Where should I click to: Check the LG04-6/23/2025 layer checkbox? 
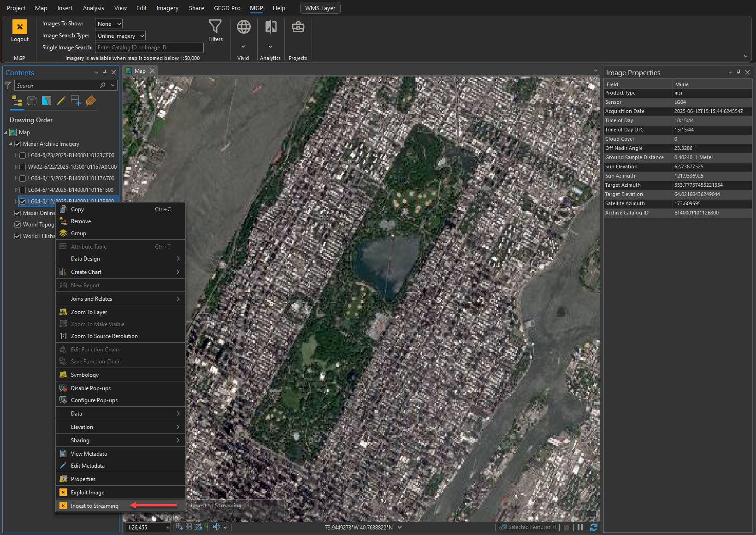point(23,155)
